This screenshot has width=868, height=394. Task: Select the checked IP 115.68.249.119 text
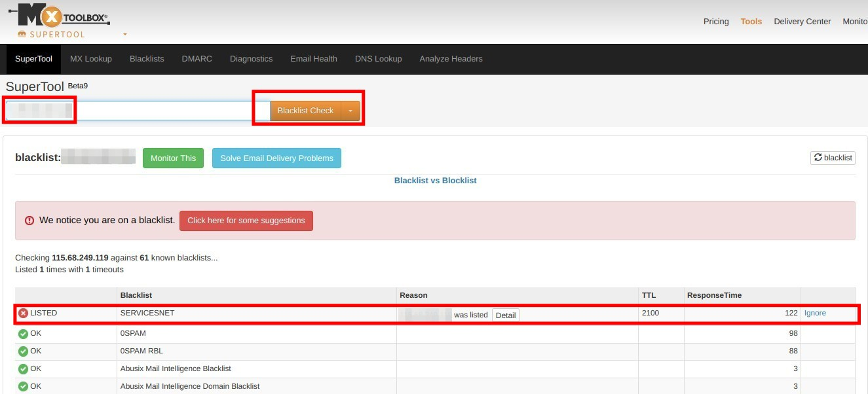pyautogui.click(x=80, y=258)
